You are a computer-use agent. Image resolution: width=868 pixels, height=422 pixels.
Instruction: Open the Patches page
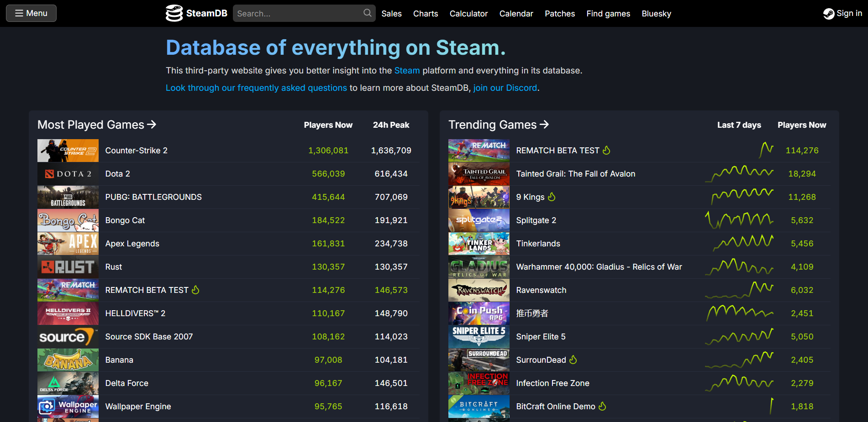(560, 14)
